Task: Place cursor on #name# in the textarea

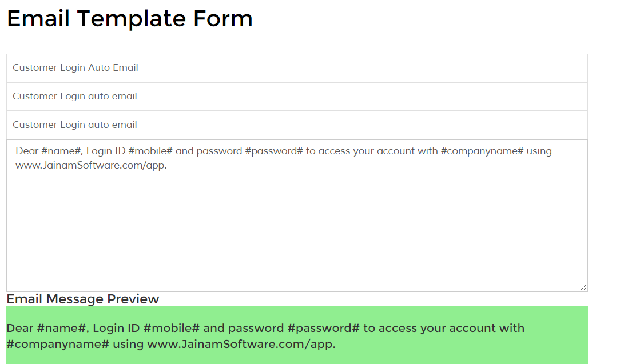Action: tap(61, 151)
